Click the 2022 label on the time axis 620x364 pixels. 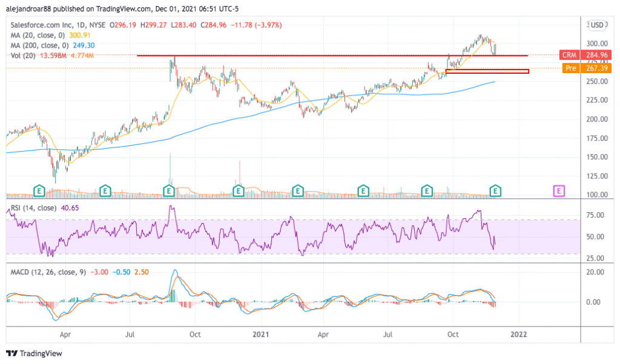(518, 334)
